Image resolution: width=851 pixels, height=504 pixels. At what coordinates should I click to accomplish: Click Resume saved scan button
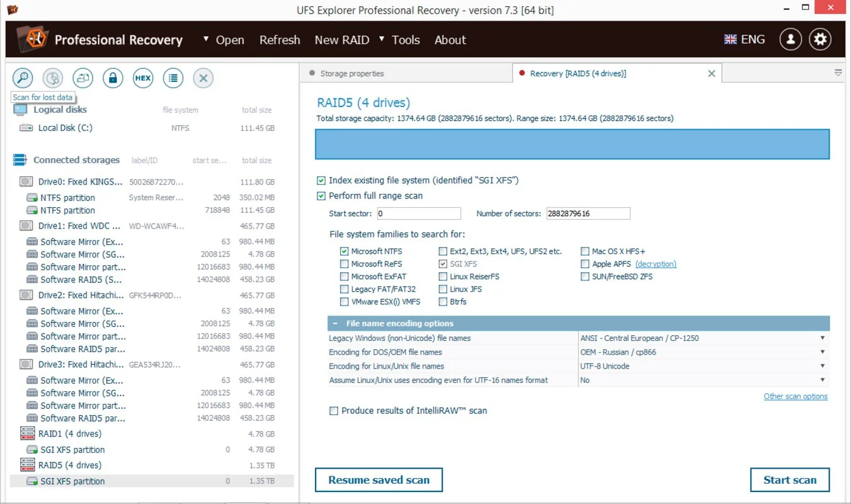pyautogui.click(x=379, y=480)
